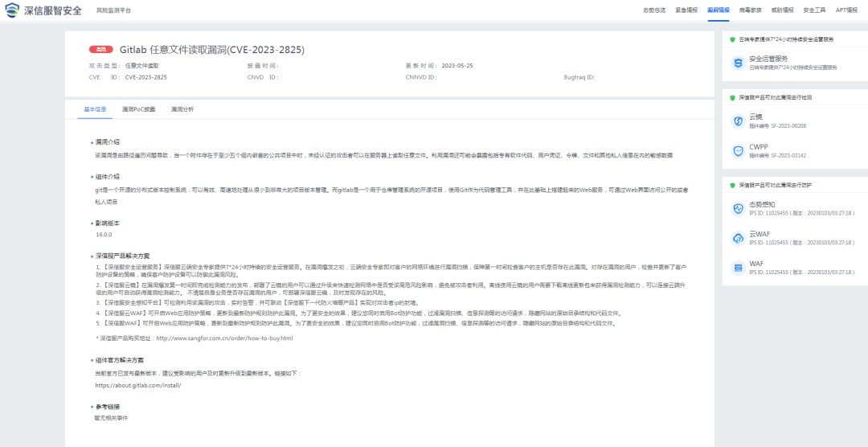This screenshot has width=868, height=447.
Task: Click the WAF firewall icon
Action: tap(737, 268)
